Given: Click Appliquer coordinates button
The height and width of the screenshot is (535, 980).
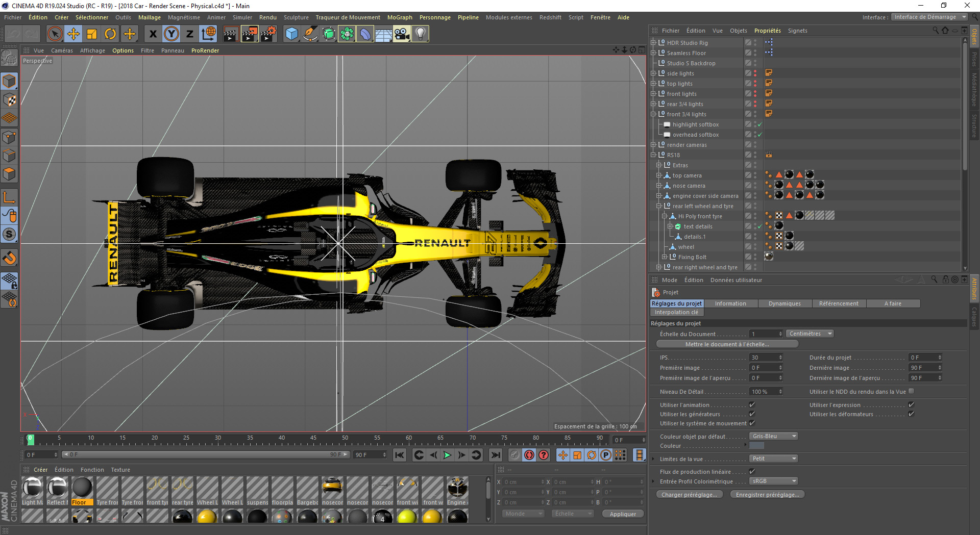Looking at the screenshot, I should [x=623, y=514].
